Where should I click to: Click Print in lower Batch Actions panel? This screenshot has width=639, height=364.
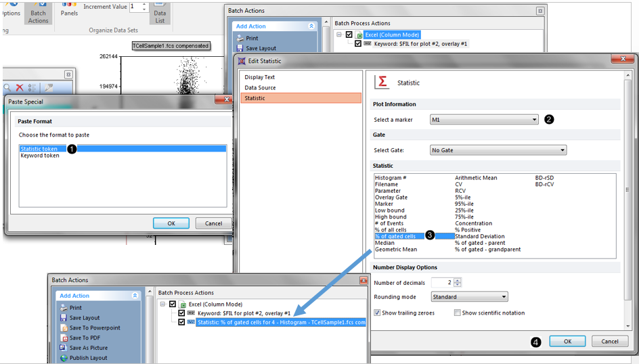pos(65,307)
